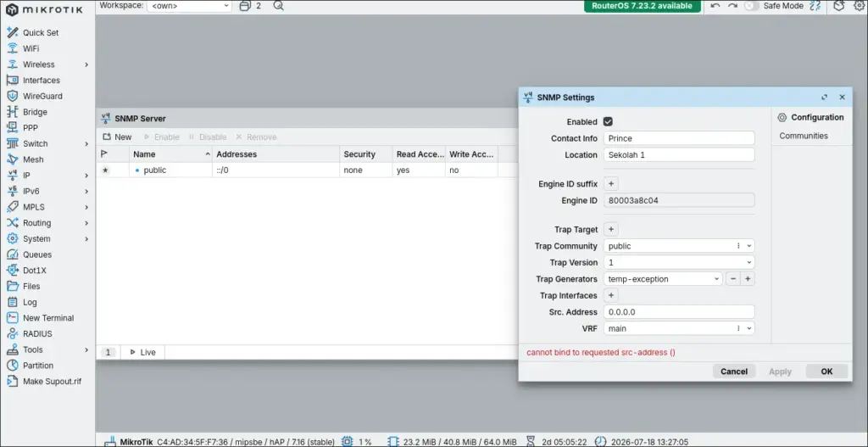868x447 pixels.
Task: Click the Src. Address field
Action: click(679, 312)
